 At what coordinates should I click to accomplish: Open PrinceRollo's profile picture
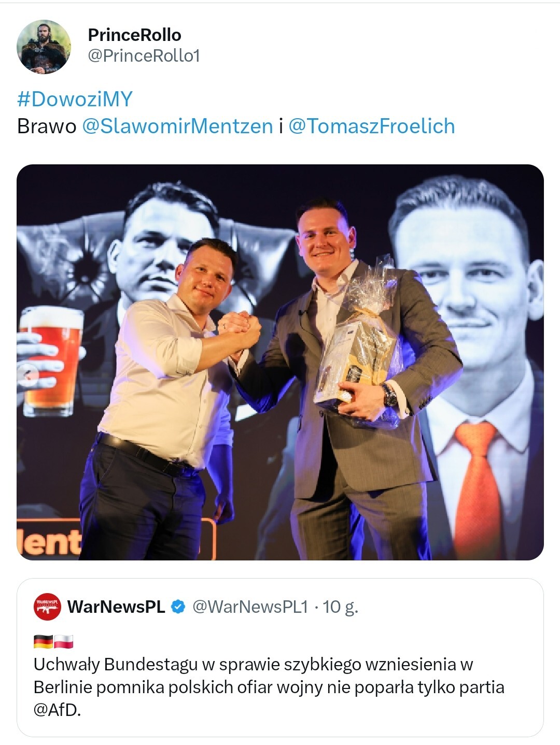(x=44, y=47)
